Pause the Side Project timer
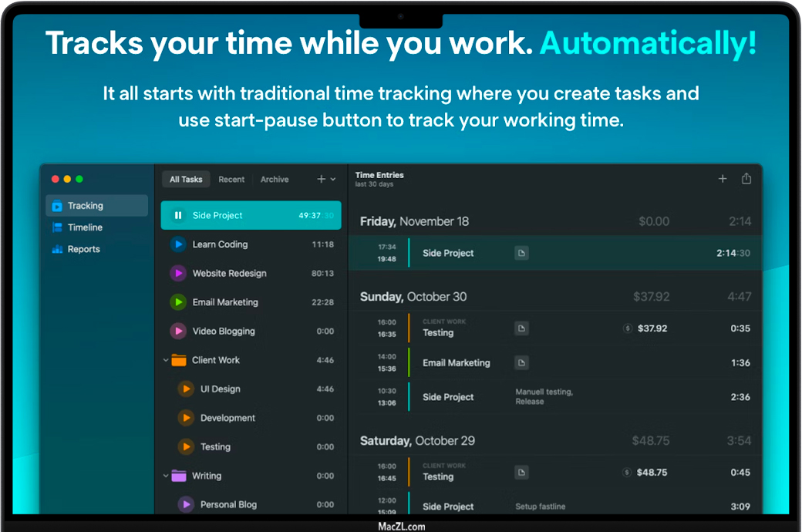Image resolution: width=802 pixels, height=532 pixels. point(178,216)
